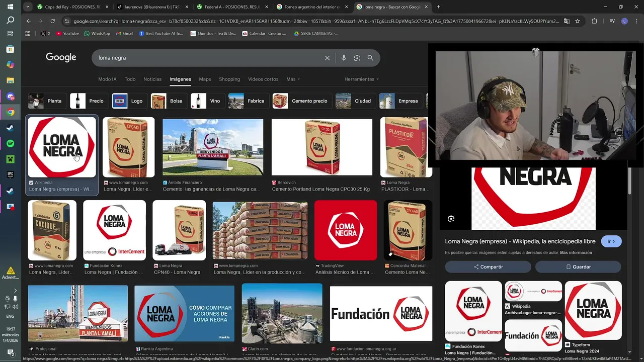This screenshot has height=362, width=644.
Task: Open Chrome extensions puzzle icon
Action: 594,21
